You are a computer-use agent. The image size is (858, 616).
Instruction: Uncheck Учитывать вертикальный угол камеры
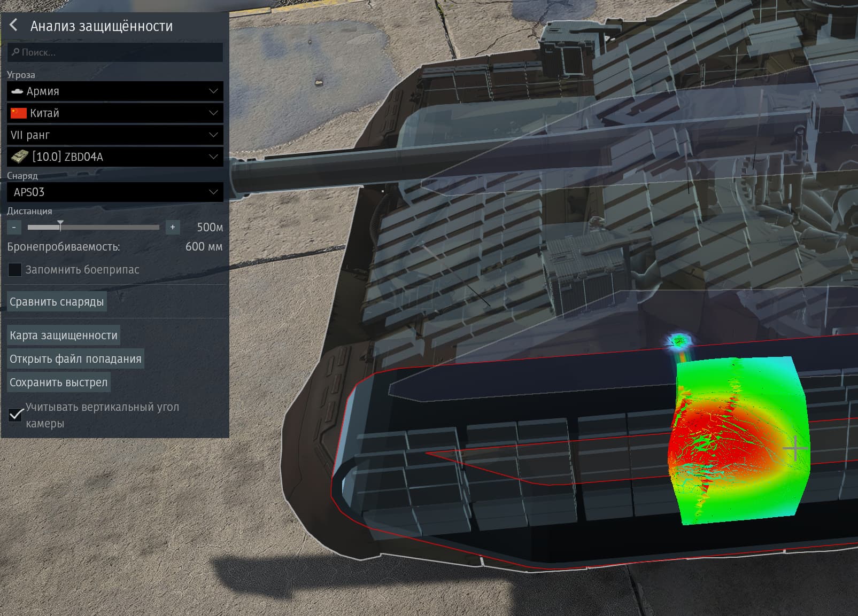coord(16,415)
